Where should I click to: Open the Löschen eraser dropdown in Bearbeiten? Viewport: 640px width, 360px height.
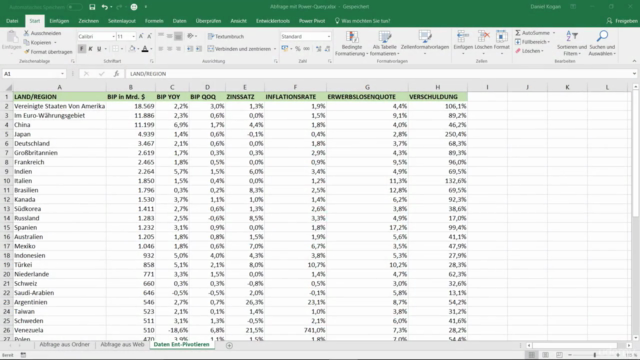pyautogui.click(x=542, y=51)
